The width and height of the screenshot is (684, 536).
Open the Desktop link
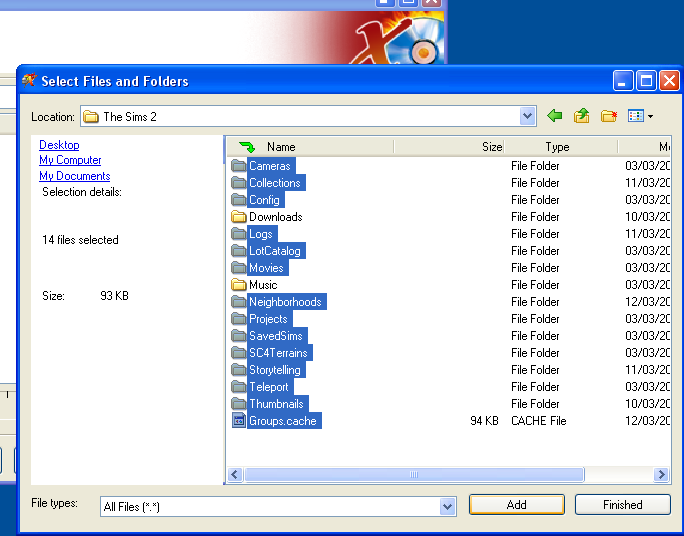(59, 145)
